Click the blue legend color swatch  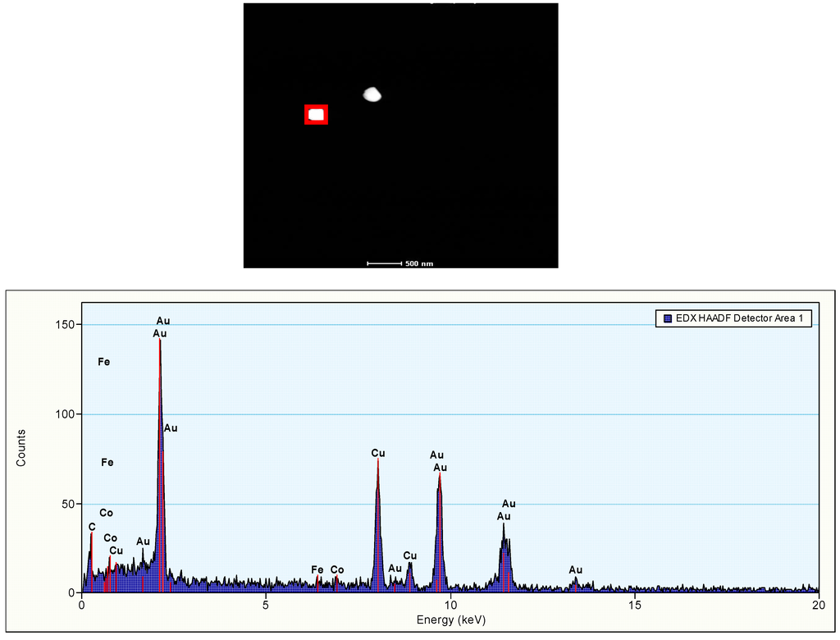666,318
